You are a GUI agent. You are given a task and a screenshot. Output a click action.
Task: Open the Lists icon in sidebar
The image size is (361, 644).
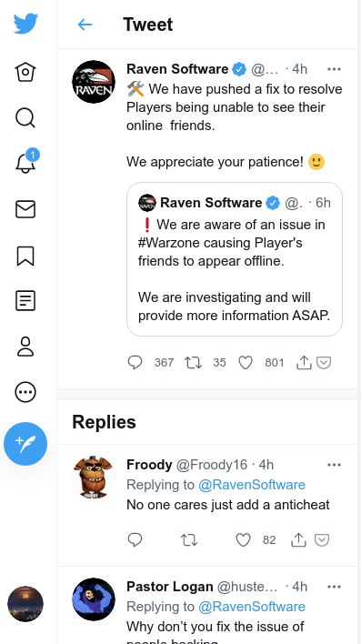[25, 300]
